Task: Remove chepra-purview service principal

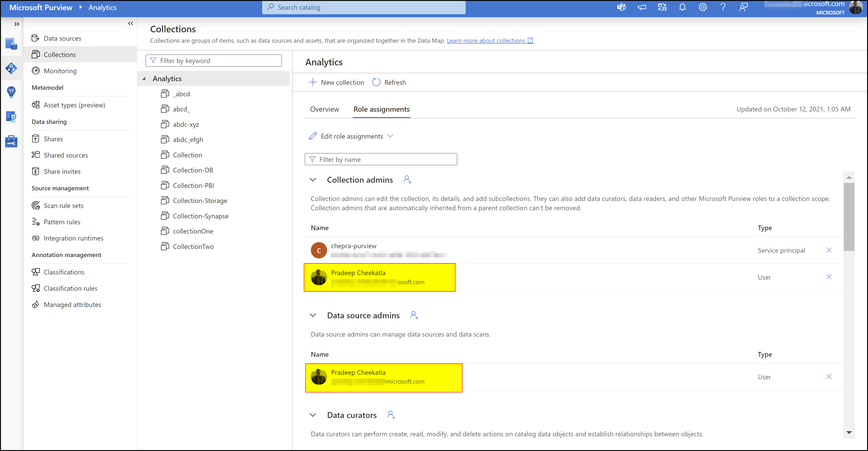Action: pos(829,250)
